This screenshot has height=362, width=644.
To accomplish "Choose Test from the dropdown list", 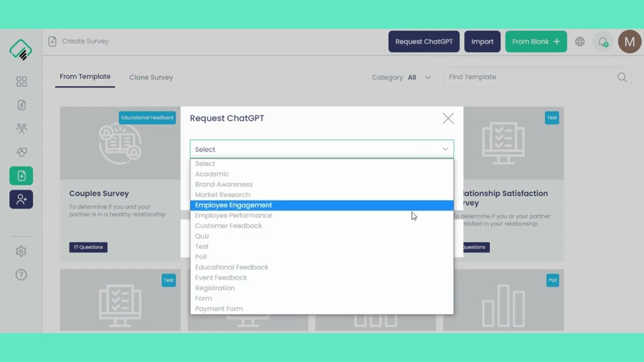I will 322,246.
